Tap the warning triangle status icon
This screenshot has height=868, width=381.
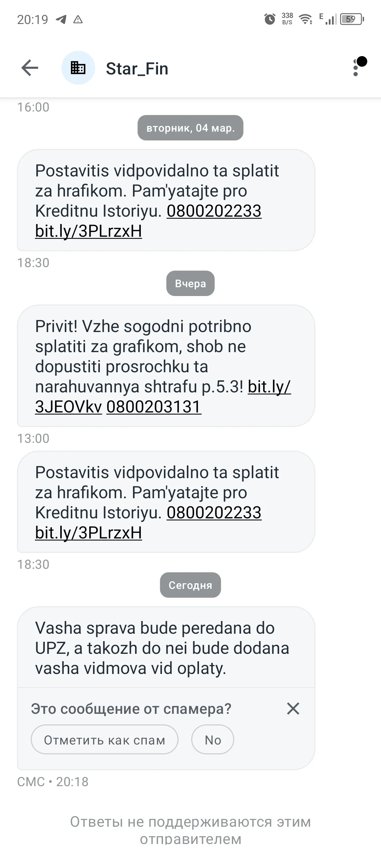[x=78, y=19]
